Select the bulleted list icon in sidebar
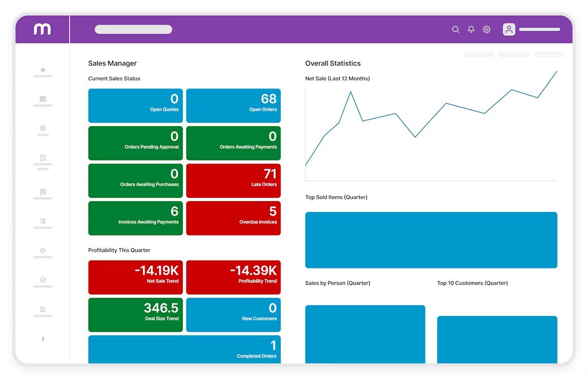Screen dimensions: 588x382 point(43,221)
